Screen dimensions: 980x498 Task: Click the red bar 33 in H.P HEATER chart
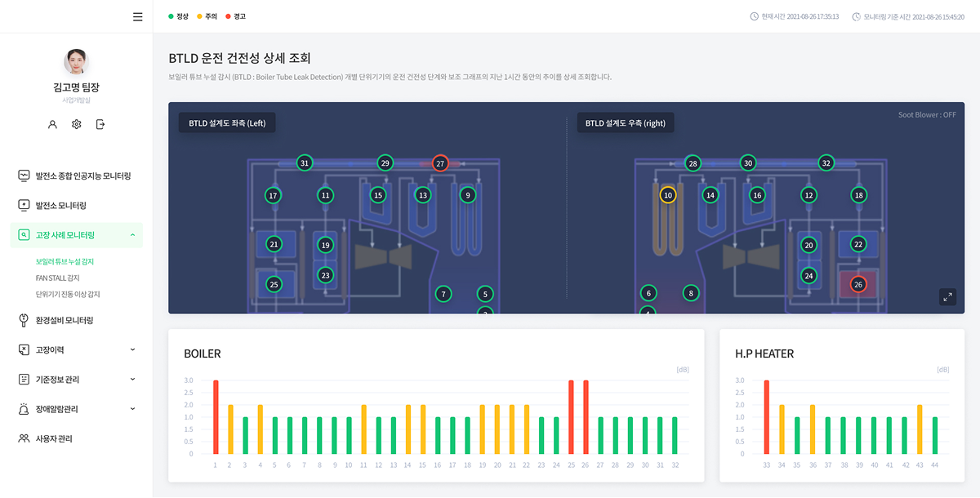[766, 416]
